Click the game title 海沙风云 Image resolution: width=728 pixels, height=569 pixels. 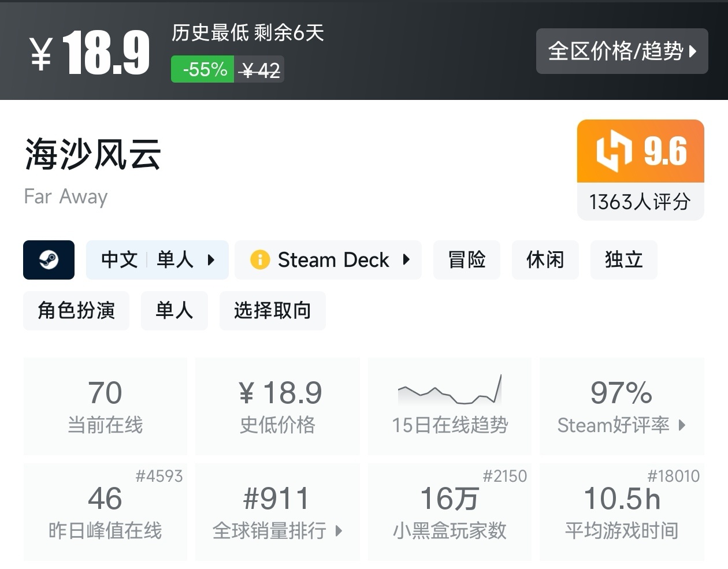(x=91, y=155)
